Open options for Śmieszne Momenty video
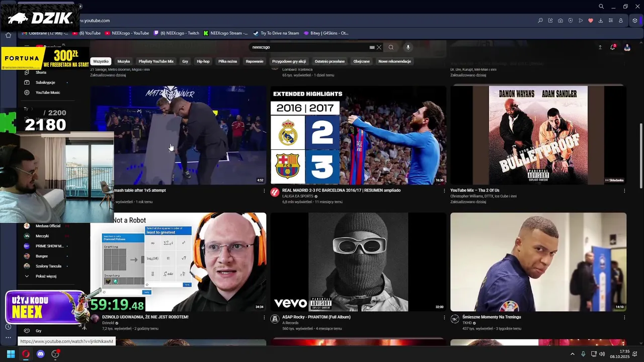The width and height of the screenshot is (644, 362). click(624, 318)
